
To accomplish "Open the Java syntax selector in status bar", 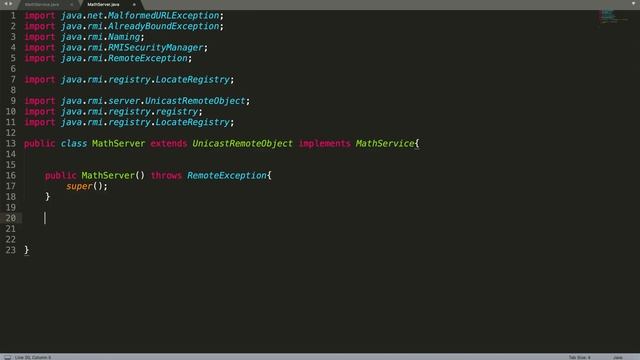I will [618, 357].
